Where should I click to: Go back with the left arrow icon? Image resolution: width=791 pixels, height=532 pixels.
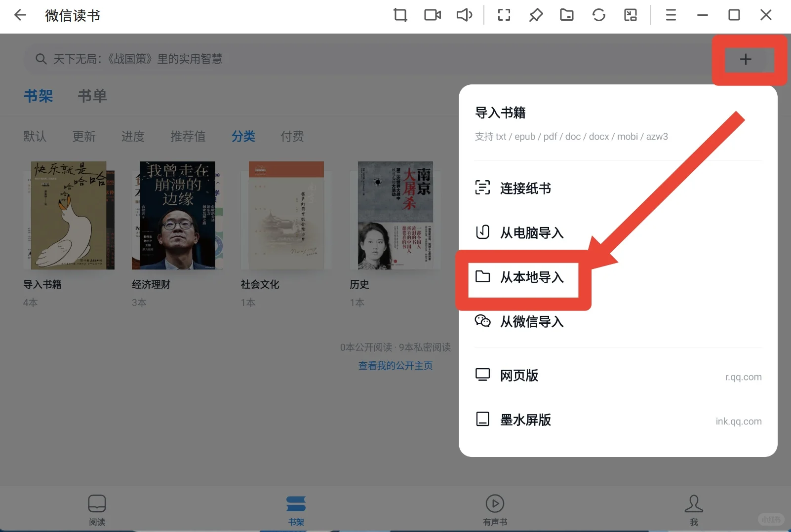click(20, 15)
